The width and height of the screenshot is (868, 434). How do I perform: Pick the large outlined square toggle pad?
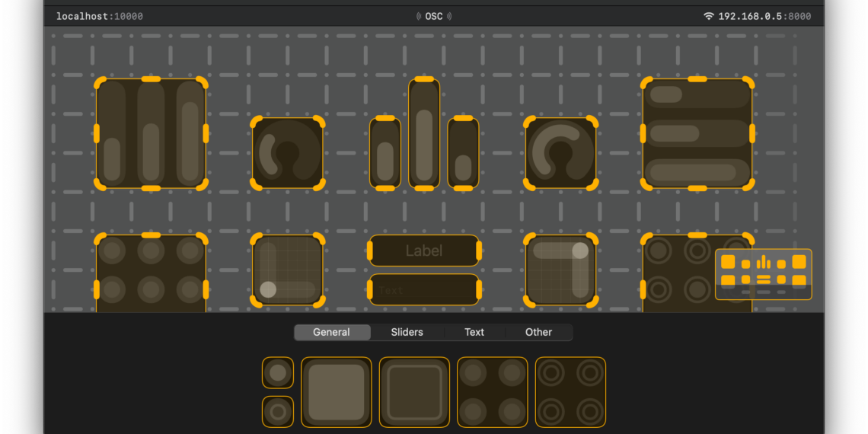(x=414, y=392)
